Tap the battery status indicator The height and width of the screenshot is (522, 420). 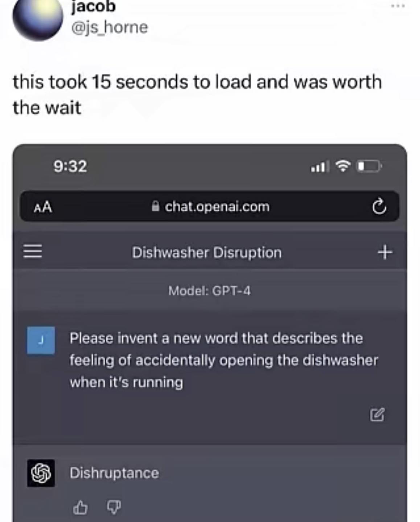[x=369, y=166]
